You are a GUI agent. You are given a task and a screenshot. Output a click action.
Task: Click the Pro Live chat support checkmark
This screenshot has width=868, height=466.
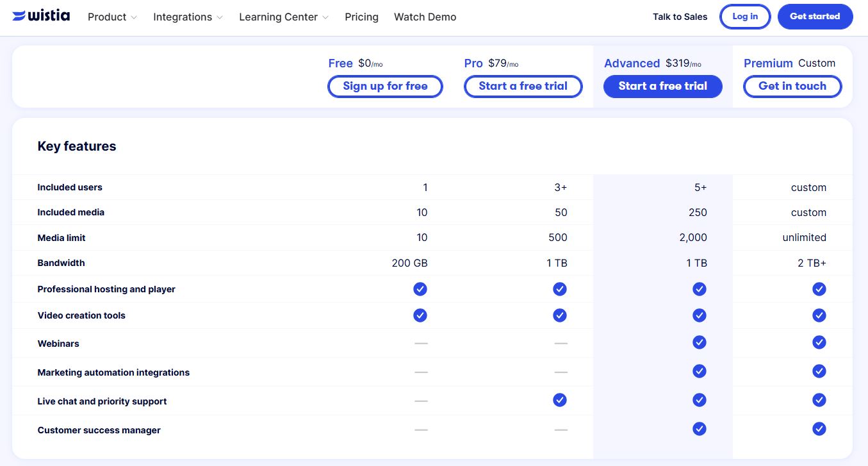point(560,399)
